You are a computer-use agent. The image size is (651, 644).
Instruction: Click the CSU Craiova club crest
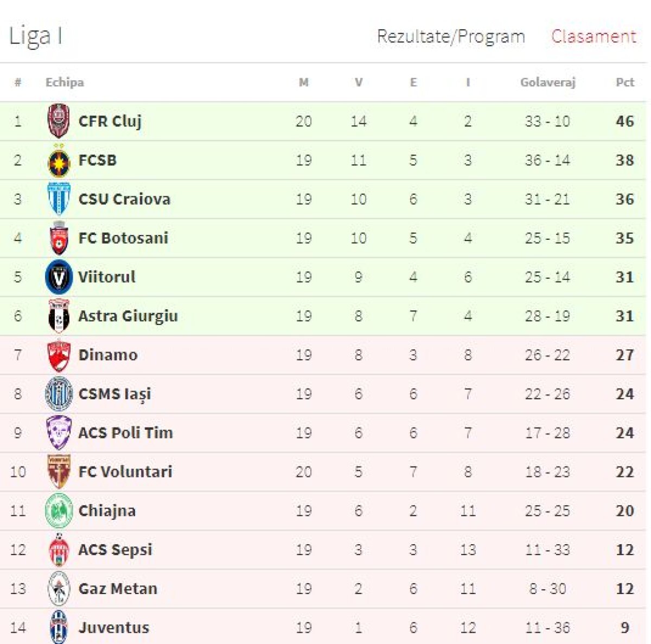click(x=59, y=199)
